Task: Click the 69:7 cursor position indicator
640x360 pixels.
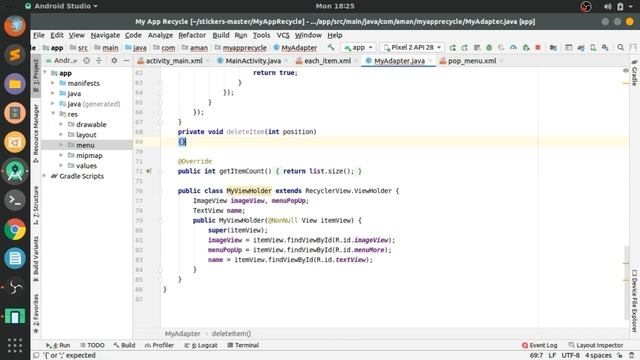Action: tap(536, 356)
